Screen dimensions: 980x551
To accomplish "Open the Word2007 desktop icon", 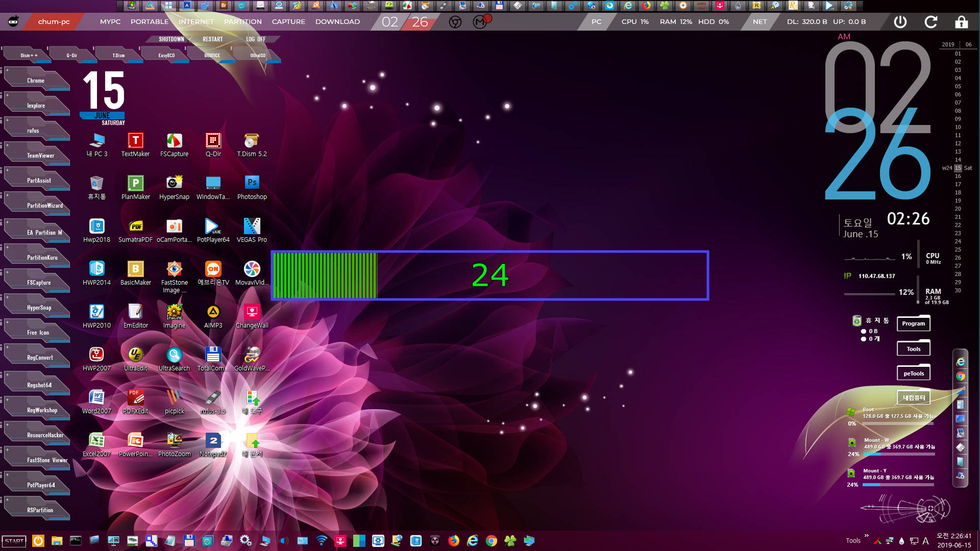I will pos(96,402).
